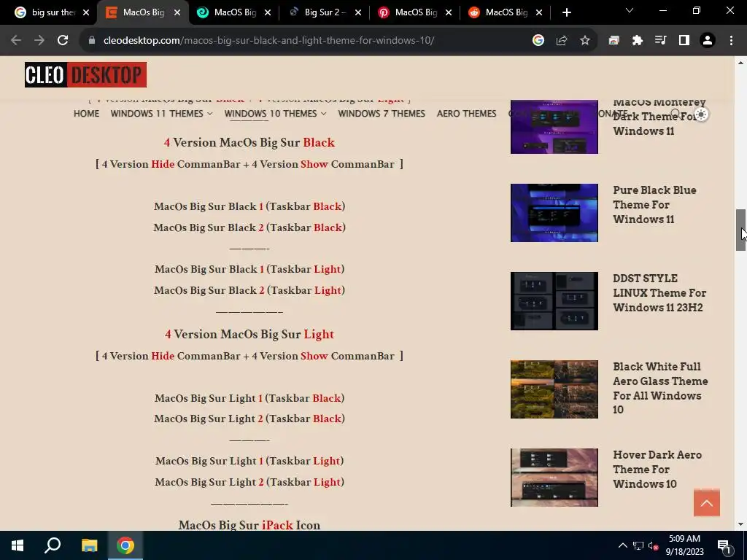
Task: Open Windows taskbar search icon
Action: click(x=53, y=545)
